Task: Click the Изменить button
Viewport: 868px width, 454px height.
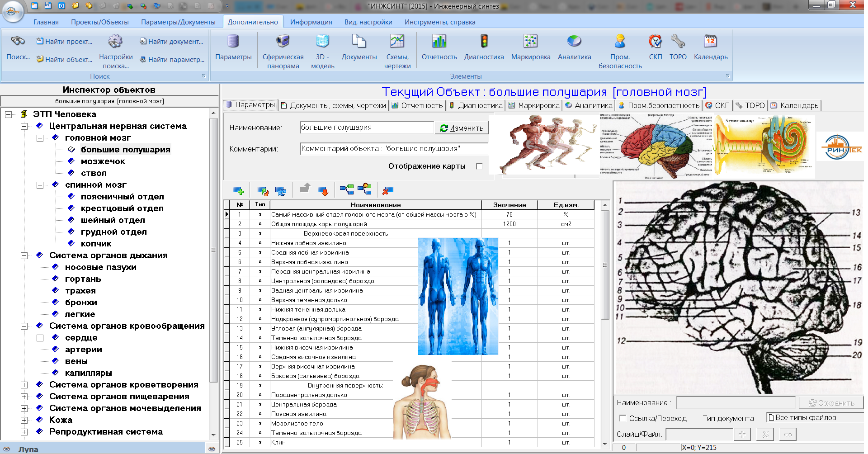Action: click(x=462, y=128)
